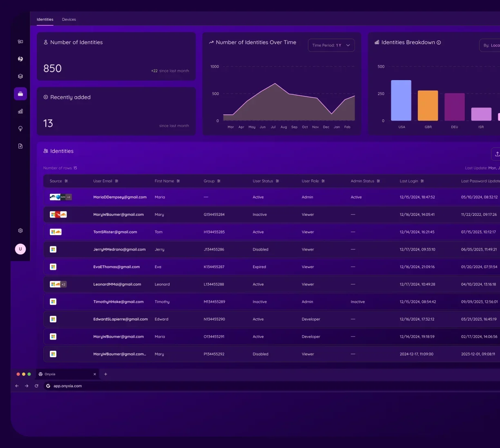Screen dimensions: 500x448
Task: Click the Recently added 13 card
Action: (x=116, y=111)
